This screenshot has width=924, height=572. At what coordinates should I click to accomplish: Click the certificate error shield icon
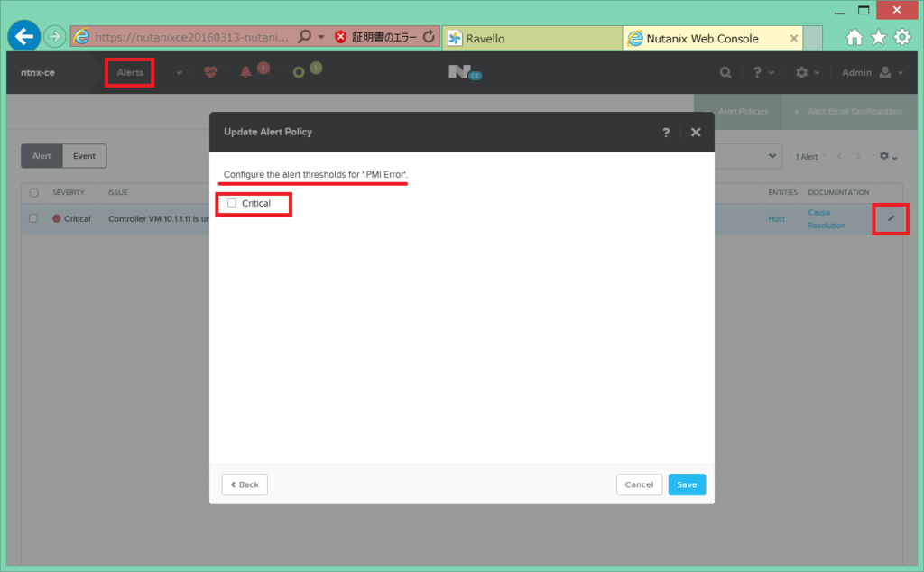click(x=340, y=37)
